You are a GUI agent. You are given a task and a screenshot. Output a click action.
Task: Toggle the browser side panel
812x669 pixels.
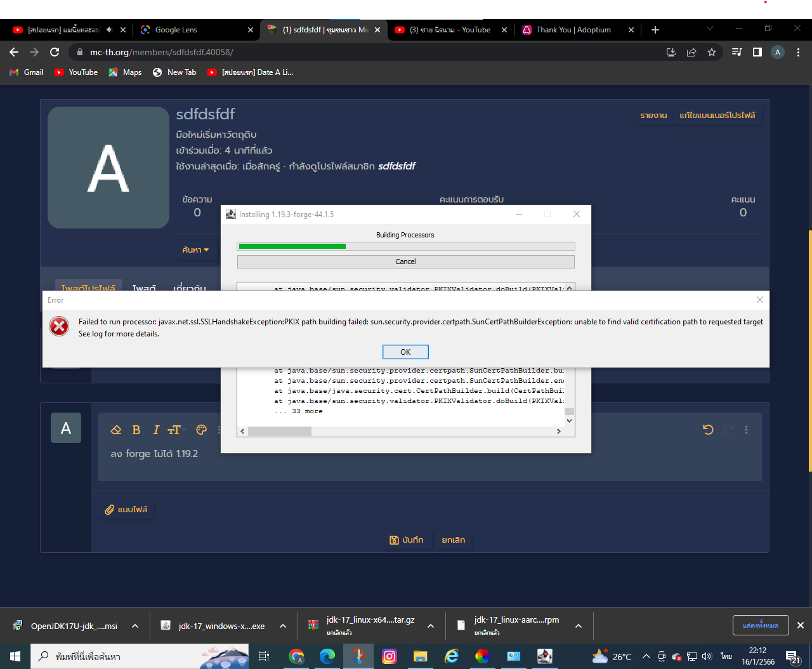click(x=757, y=52)
